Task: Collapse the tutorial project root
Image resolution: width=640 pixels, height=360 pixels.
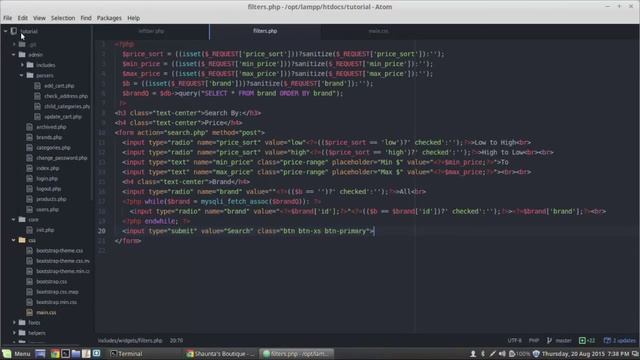Action: pos(6,31)
